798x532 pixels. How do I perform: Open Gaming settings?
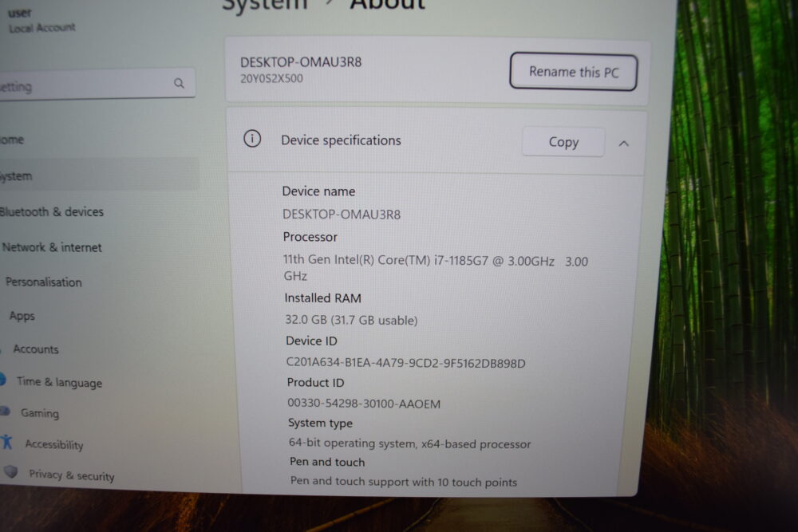(40, 413)
